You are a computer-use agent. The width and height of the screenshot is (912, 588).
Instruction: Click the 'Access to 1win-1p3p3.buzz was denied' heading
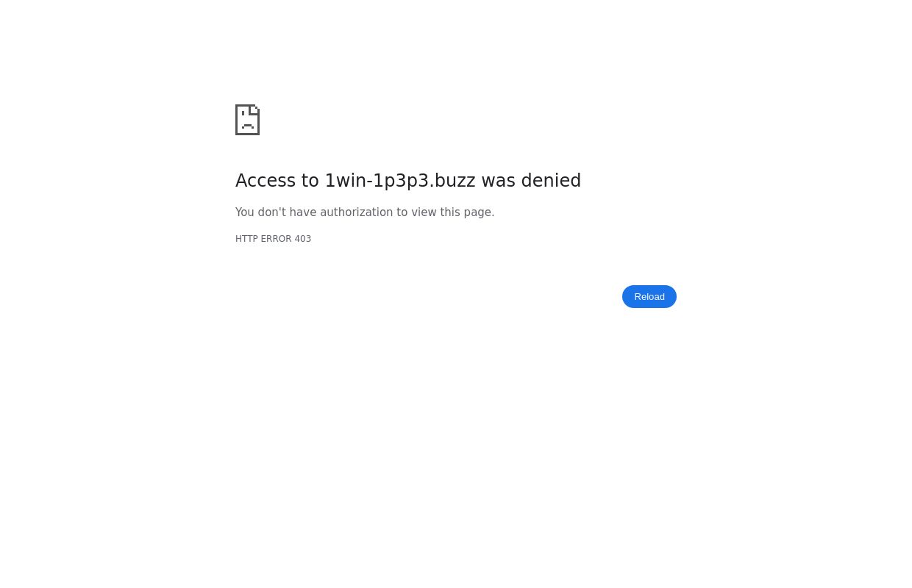click(x=408, y=181)
